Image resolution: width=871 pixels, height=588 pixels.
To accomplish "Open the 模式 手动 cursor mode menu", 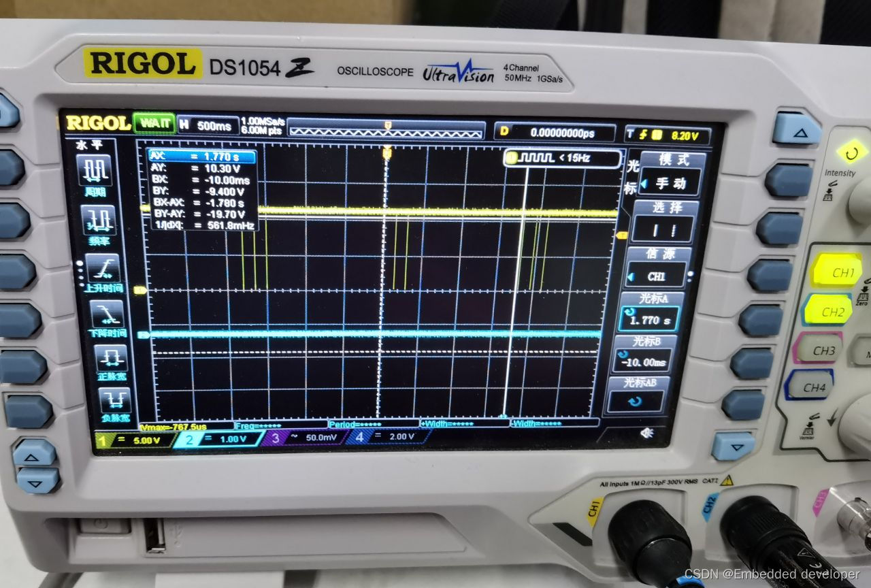I will click(x=672, y=174).
